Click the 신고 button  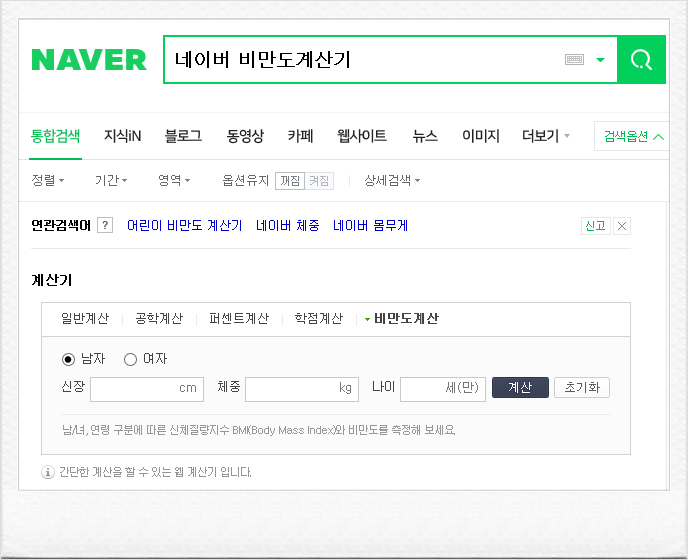pos(595,226)
